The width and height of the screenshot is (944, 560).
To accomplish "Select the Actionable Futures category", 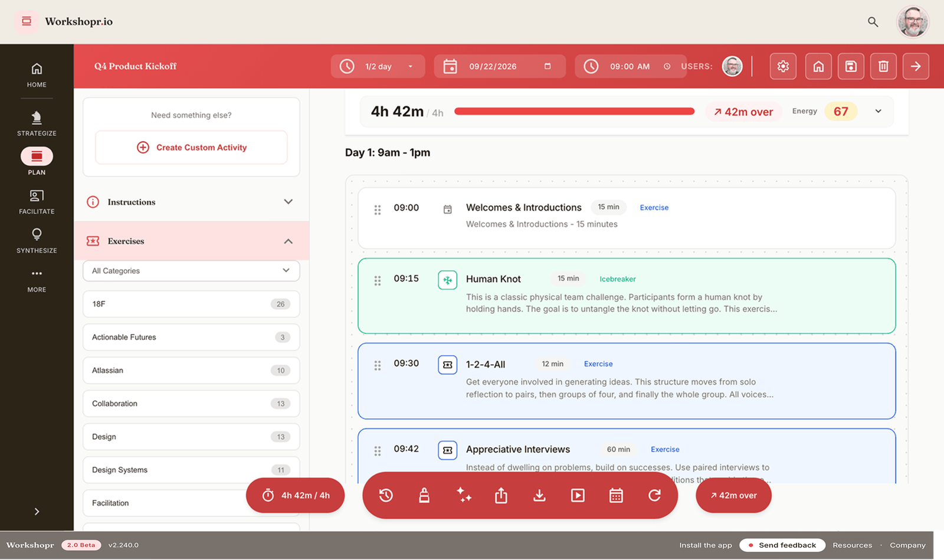I will click(191, 337).
